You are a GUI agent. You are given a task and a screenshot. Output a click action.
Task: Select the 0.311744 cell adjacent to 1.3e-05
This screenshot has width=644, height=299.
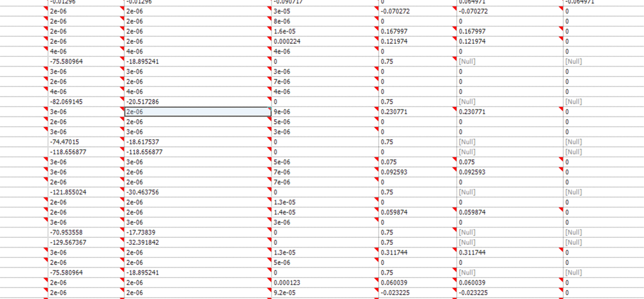pos(418,252)
